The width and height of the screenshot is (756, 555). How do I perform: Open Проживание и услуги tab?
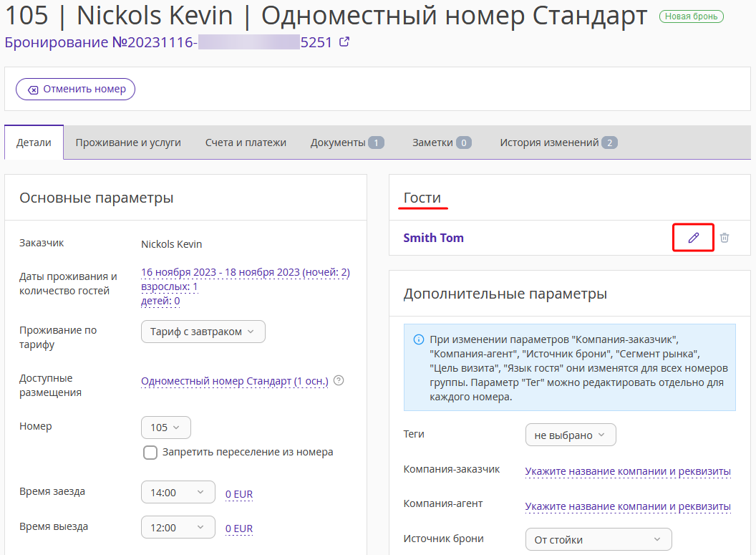tap(128, 143)
